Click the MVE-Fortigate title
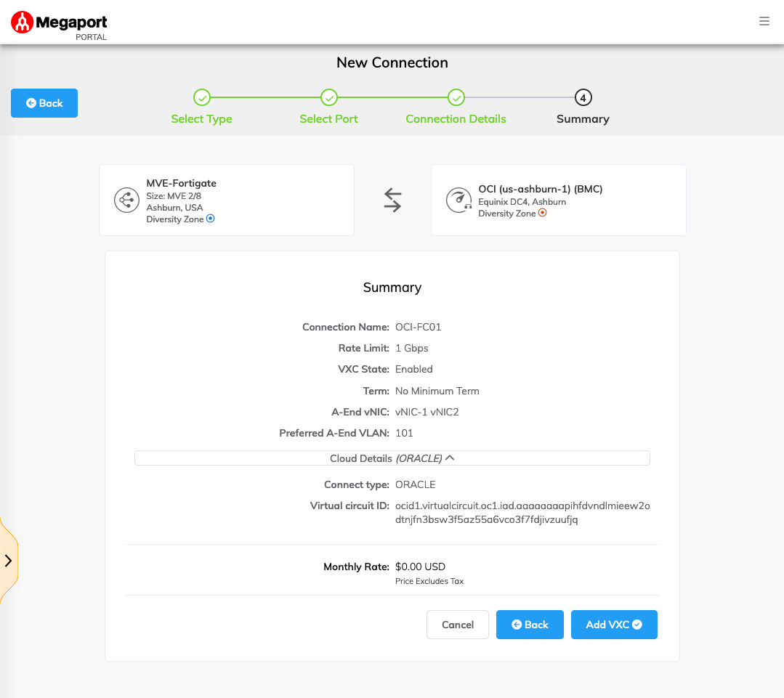This screenshot has width=784, height=698. tap(181, 183)
